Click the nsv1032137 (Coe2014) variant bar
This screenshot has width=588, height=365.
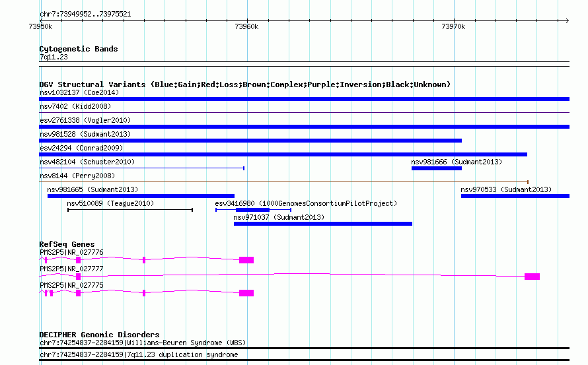click(x=304, y=99)
